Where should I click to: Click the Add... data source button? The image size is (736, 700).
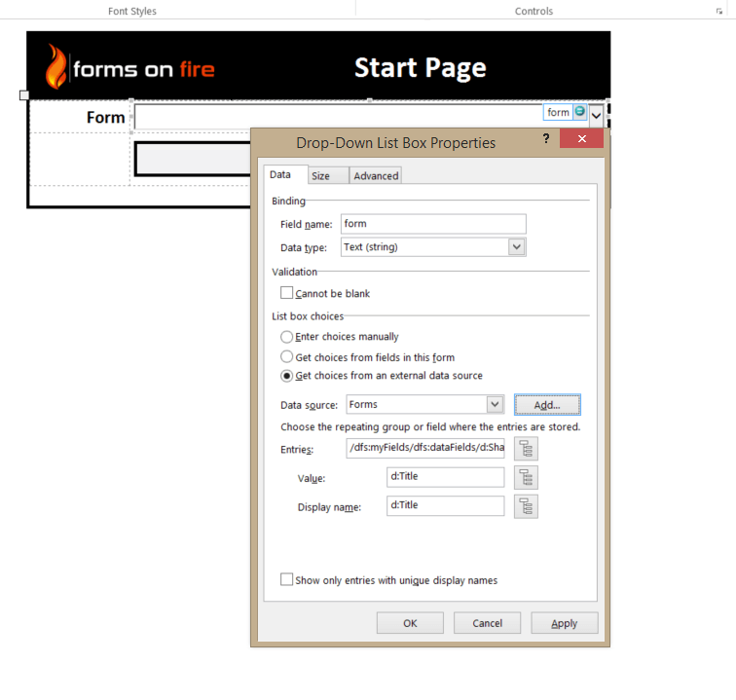tap(547, 405)
